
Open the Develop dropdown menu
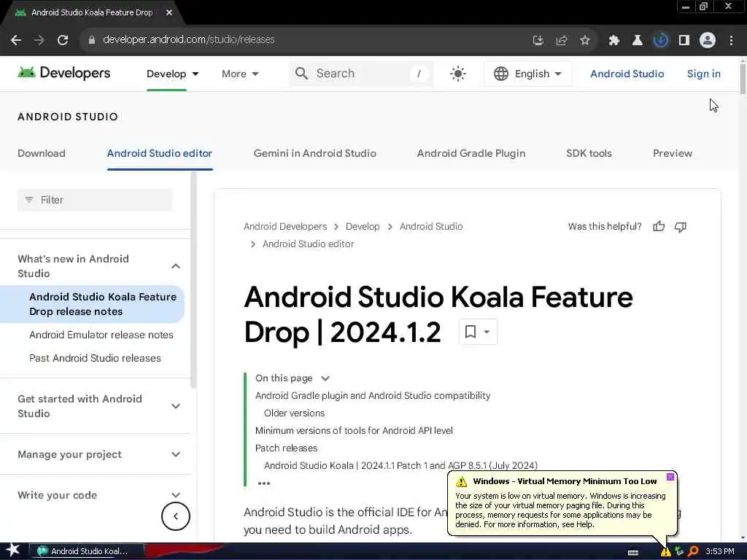[x=172, y=74]
